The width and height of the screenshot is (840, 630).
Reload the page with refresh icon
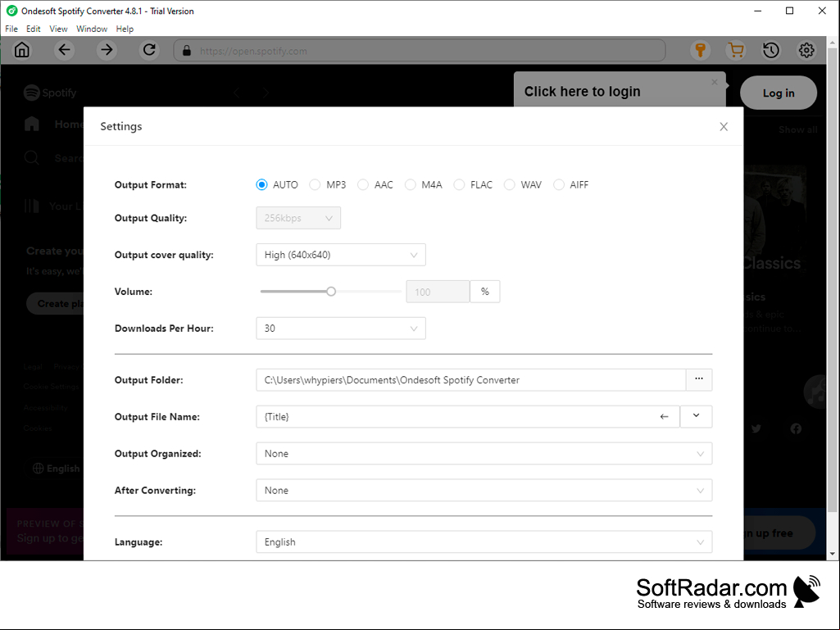click(x=149, y=50)
